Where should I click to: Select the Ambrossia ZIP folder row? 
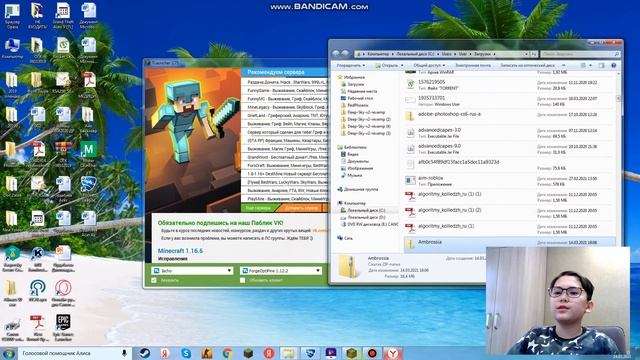tap(510, 243)
